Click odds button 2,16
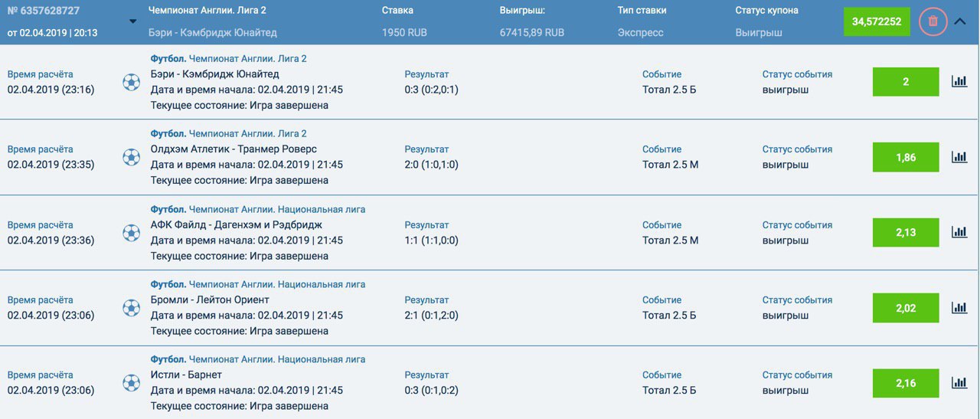980x419 pixels. 906,383
